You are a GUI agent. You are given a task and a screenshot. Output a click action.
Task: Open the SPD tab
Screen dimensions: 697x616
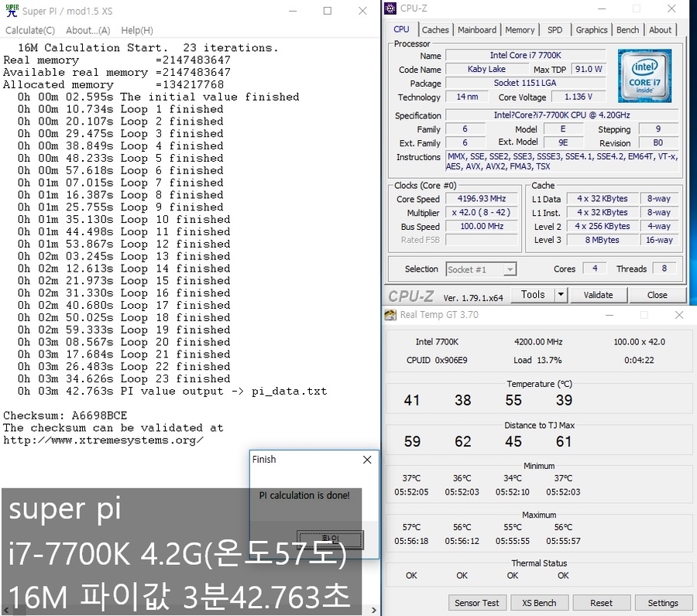tap(555, 29)
